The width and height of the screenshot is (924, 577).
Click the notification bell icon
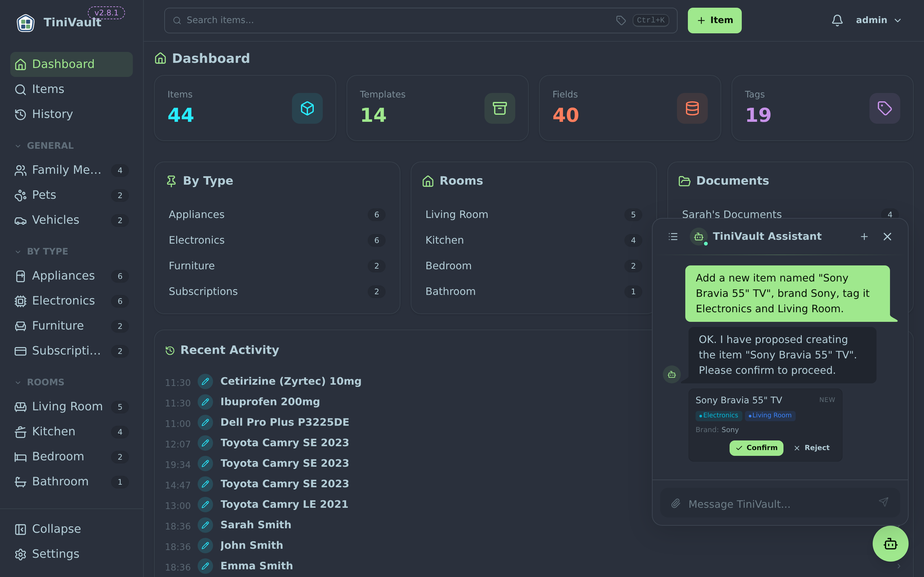click(x=837, y=20)
